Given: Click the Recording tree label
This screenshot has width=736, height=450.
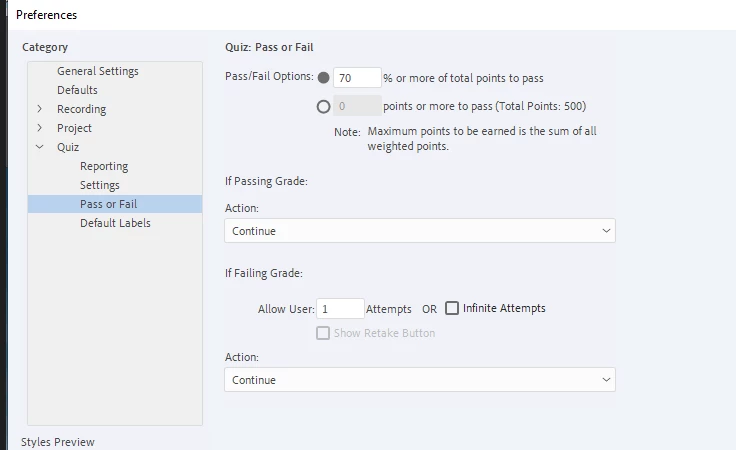Looking at the screenshot, I should tap(81, 109).
